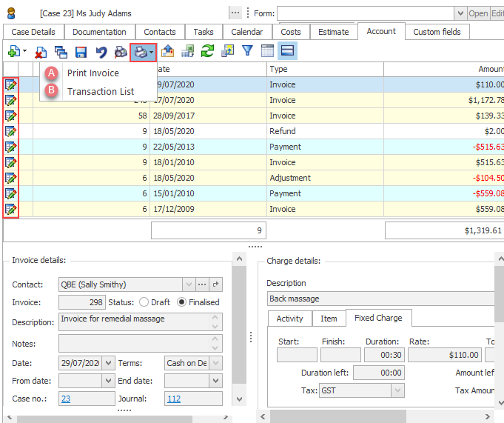
Task: Click into the Notes text field
Action: 141,344
